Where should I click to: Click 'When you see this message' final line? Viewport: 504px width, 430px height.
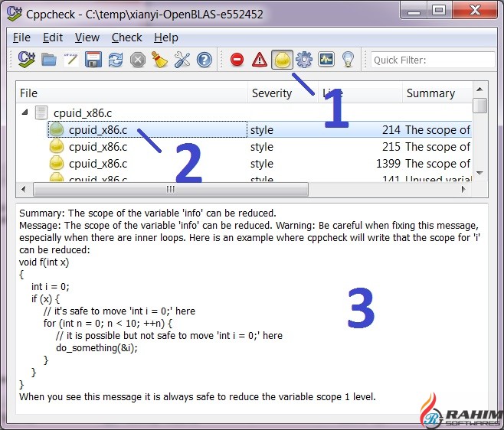197,396
